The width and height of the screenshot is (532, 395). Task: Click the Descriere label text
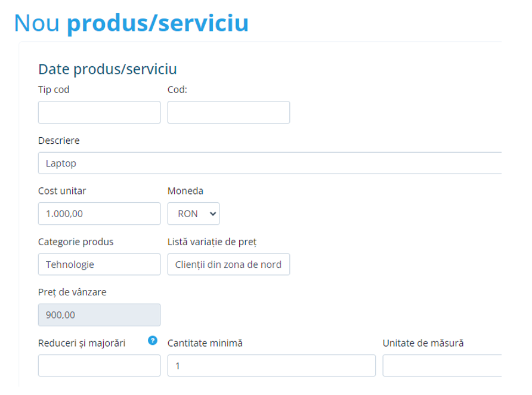click(x=58, y=141)
